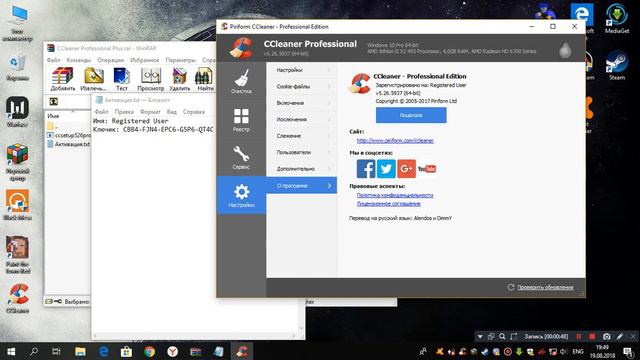640x360 pixels.
Task: Open Yandex Browser from the taskbar
Action: [172, 351]
